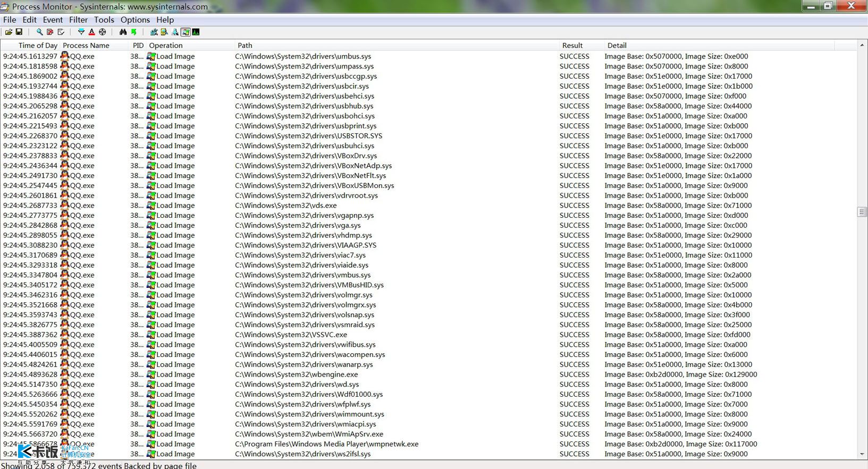Click the QQ penguin icon in the VSSVC.exe row
Viewport: 868px width, 469px height.
[65, 335]
